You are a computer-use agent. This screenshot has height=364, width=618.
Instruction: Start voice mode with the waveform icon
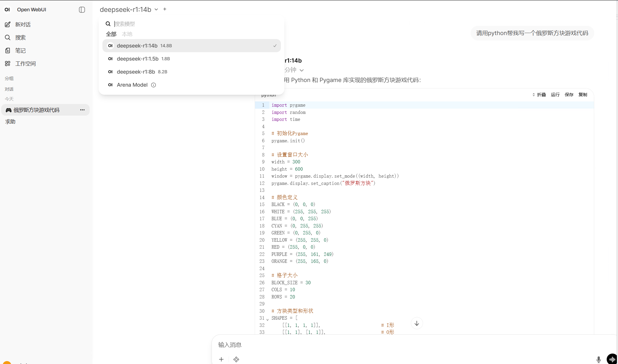[612, 359]
